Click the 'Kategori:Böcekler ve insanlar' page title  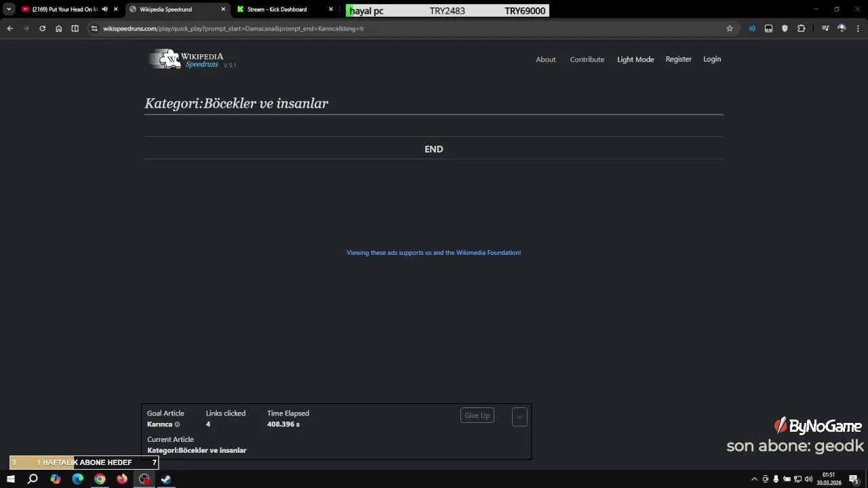(237, 103)
